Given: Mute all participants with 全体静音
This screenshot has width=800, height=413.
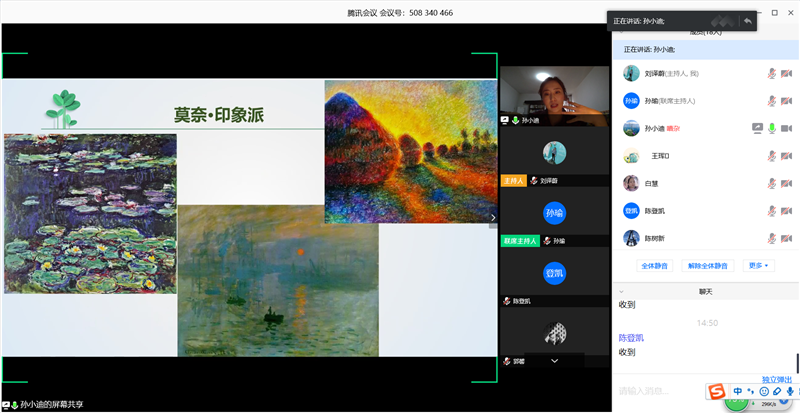Looking at the screenshot, I should [x=655, y=266].
